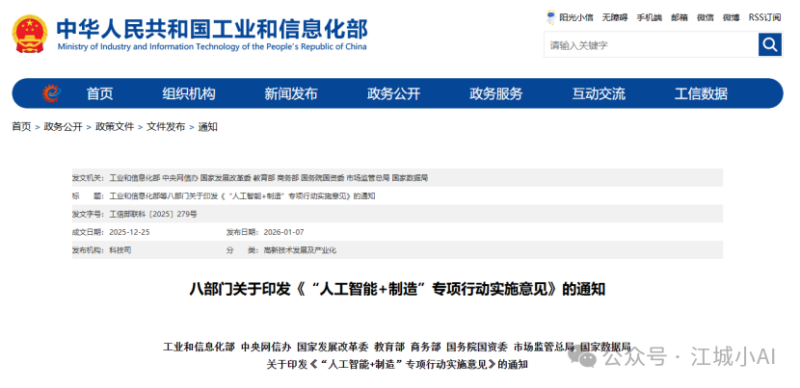Focus the 请输入关键字 search field
Viewport: 800px width, 388px height.
coord(651,45)
